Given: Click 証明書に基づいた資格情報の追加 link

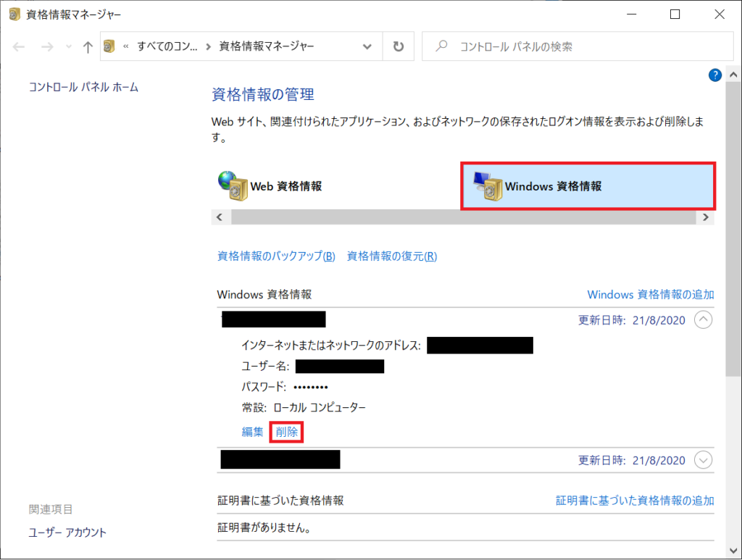Looking at the screenshot, I should (635, 501).
